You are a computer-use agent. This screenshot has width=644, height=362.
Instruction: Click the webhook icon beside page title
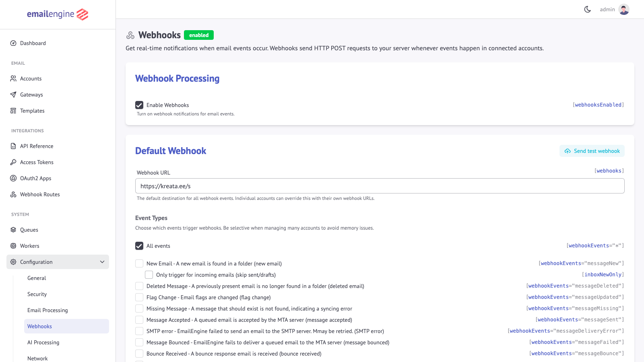tap(130, 35)
